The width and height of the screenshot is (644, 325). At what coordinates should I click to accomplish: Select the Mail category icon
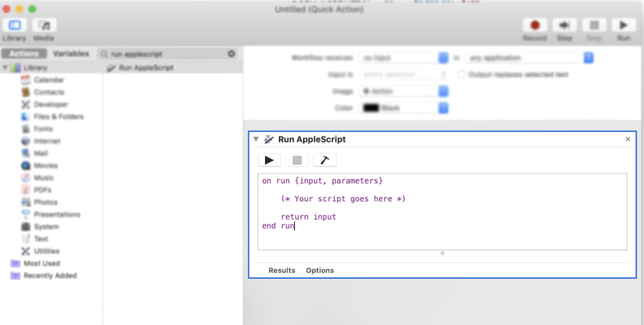26,153
